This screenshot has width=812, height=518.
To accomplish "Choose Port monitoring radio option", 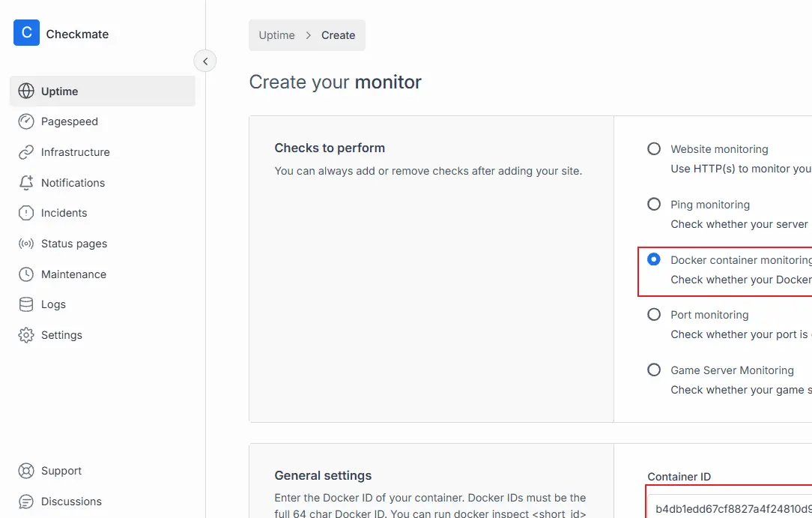I will point(654,315).
